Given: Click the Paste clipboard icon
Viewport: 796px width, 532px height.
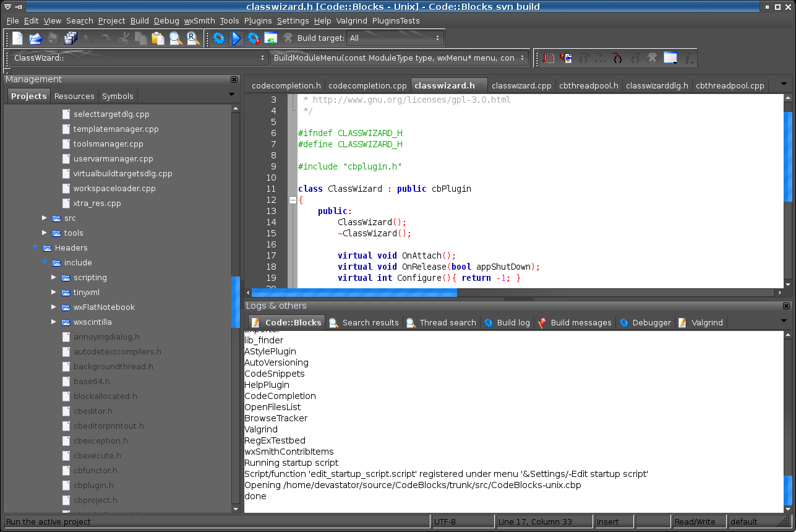Looking at the screenshot, I should point(158,38).
